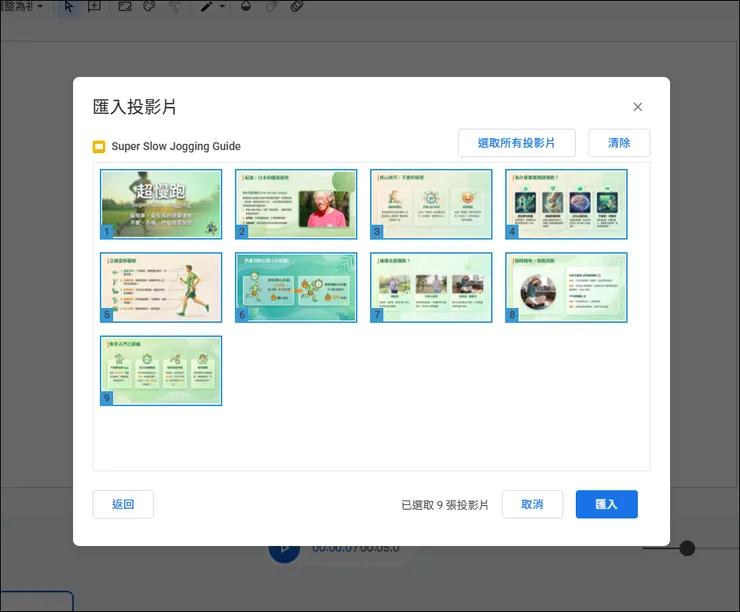The image size is (740, 612).
Task: Click the add comment icon in the toolbar
Action: (x=94, y=7)
